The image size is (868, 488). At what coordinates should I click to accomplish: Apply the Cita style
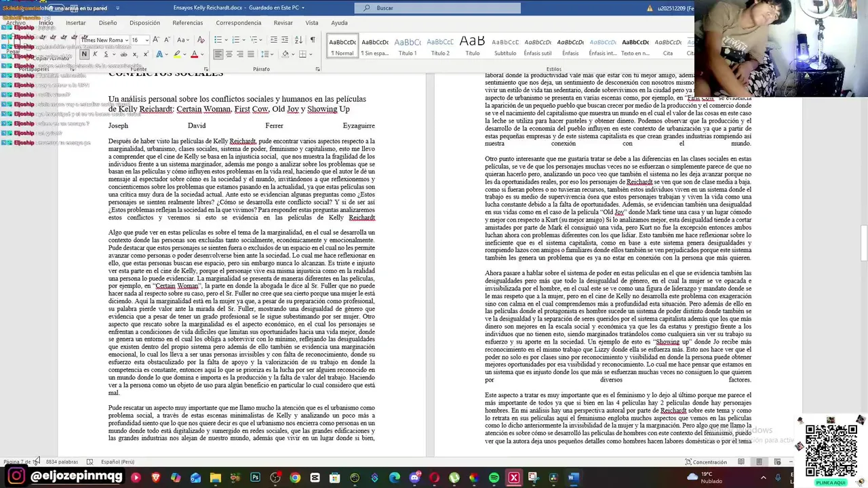pyautogui.click(x=668, y=46)
